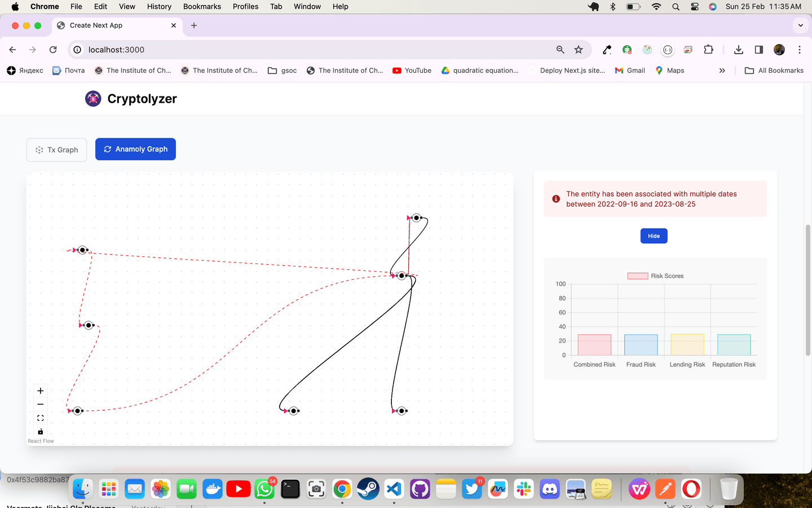This screenshot has width=812, height=508.
Task: Reload the localhost page
Action: [x=53, y=50]
